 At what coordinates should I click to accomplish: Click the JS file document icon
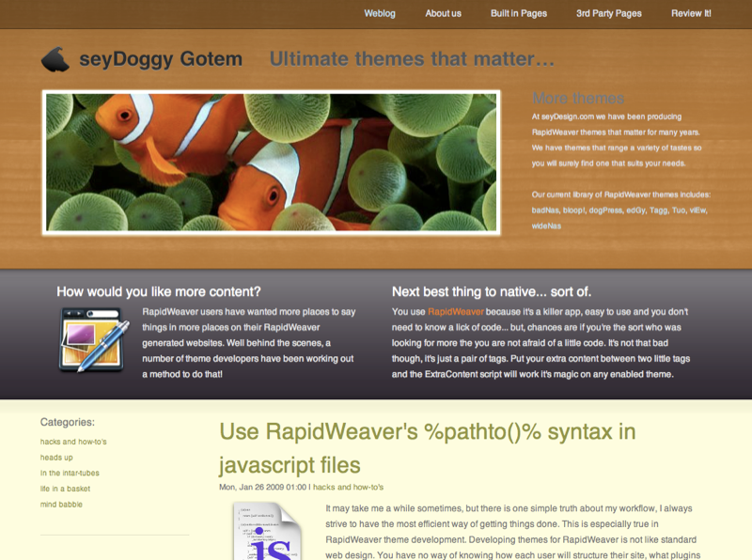click(x=270, y=532)
